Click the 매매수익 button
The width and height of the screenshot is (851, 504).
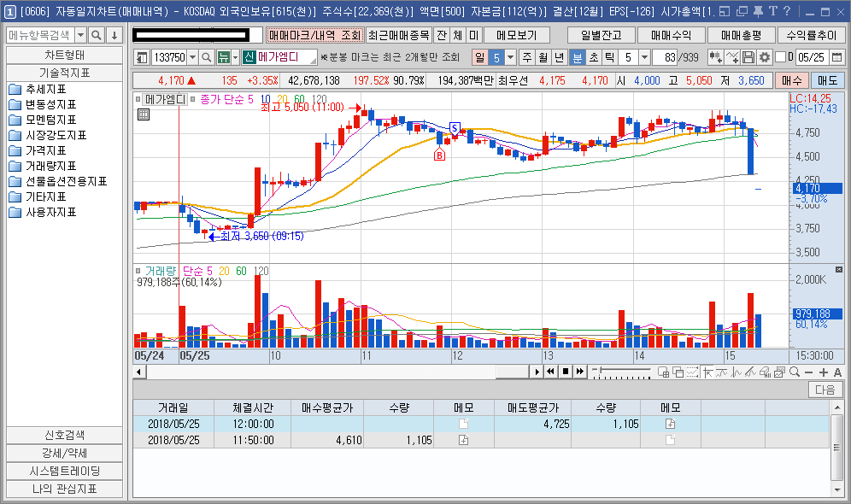(672, 35)
